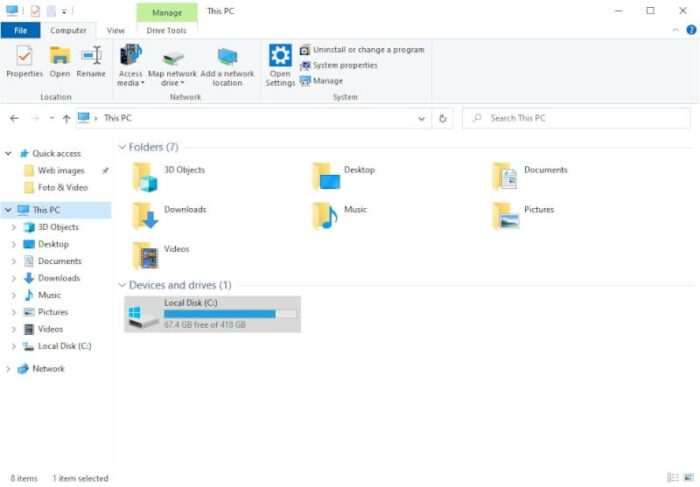Viewport: 700px width, 487px height.
Task: Click Music in sidebar tree
Action: [x=50, y=295]
